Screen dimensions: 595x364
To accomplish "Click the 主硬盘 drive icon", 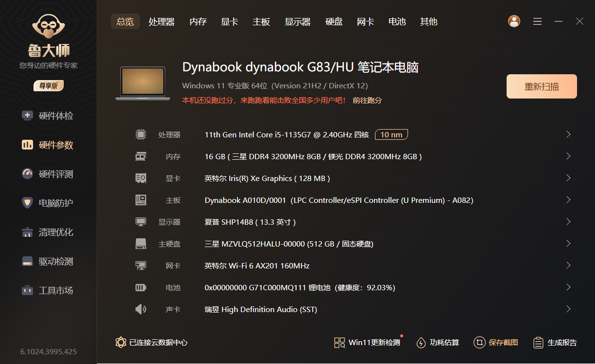I will 141,244.
